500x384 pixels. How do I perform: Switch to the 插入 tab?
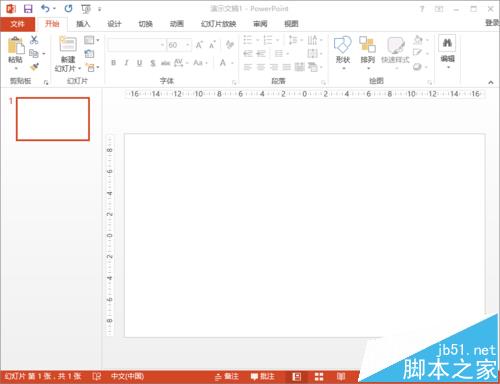[83, 24]
